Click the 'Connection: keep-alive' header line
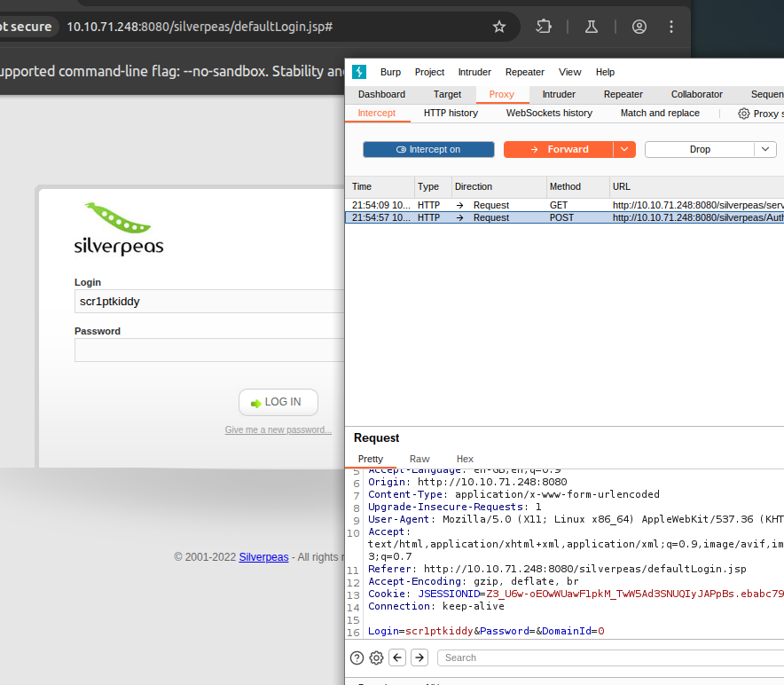 tap(436, 606)
